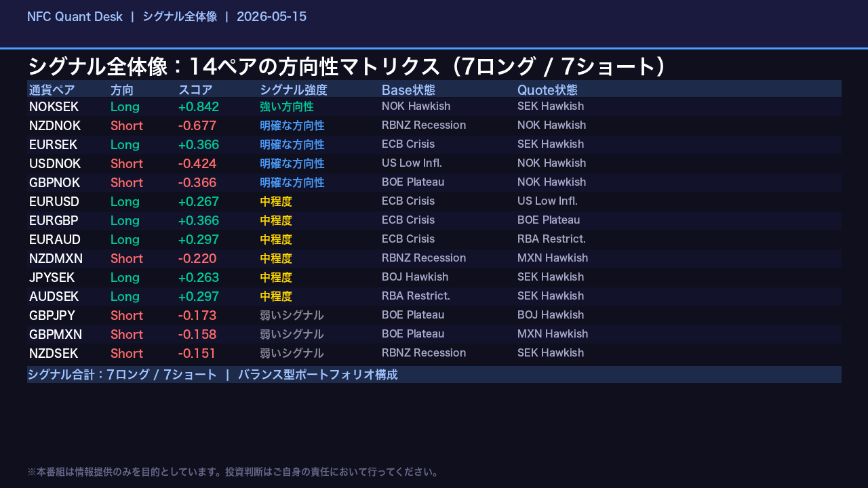868x488 pixels.
Task: Select the EURAUD pair cell
Action: (x=55, y=239)
